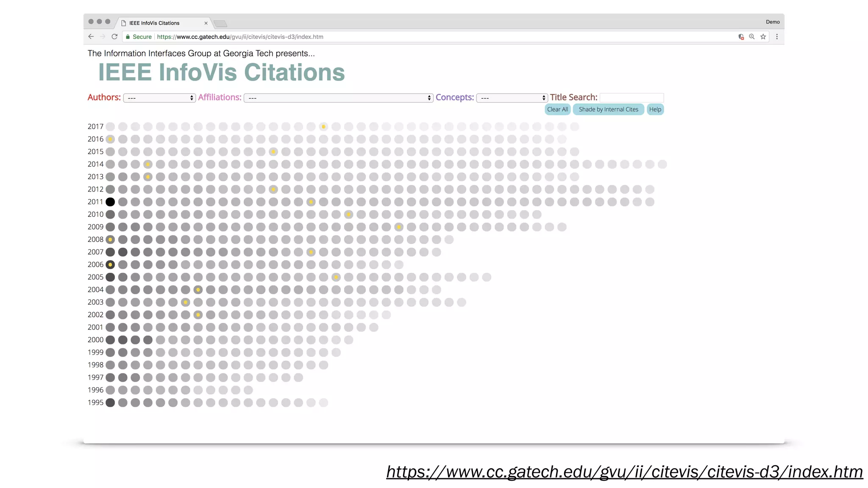This screenshot has width=868, height=488.
Task: Select the yellow-marked dot in 2003 row
Action: coord(186,302)
